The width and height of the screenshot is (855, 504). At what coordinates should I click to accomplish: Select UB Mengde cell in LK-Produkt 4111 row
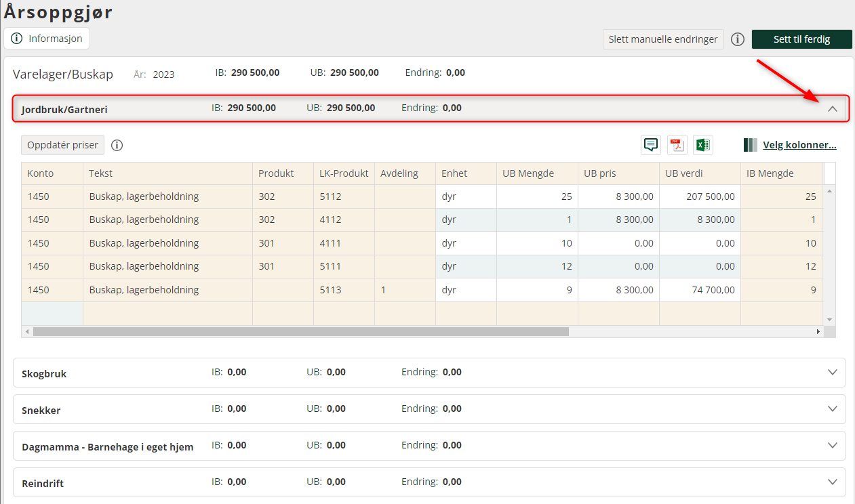[x=537, y=243]
